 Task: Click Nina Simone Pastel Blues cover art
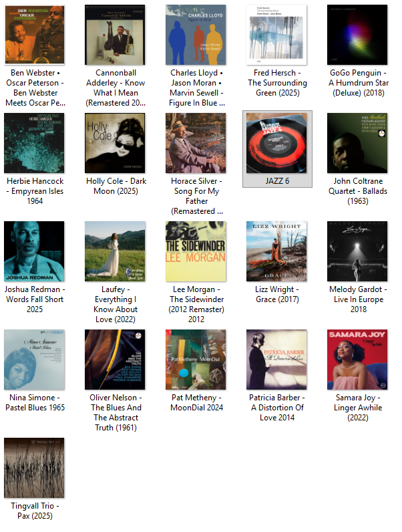pos(34,360)
